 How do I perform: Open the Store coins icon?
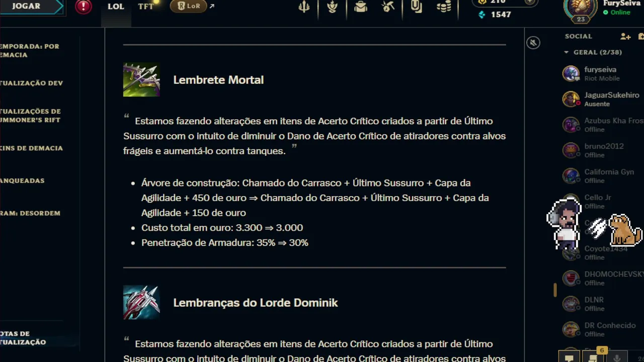[x=444, y=7]
